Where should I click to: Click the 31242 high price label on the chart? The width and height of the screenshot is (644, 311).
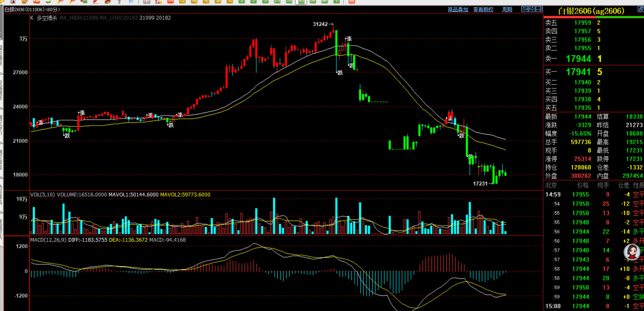[x=320, y=24]
